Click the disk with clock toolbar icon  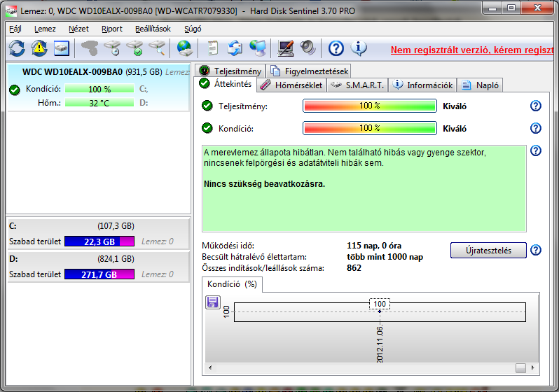coord(112,48)
